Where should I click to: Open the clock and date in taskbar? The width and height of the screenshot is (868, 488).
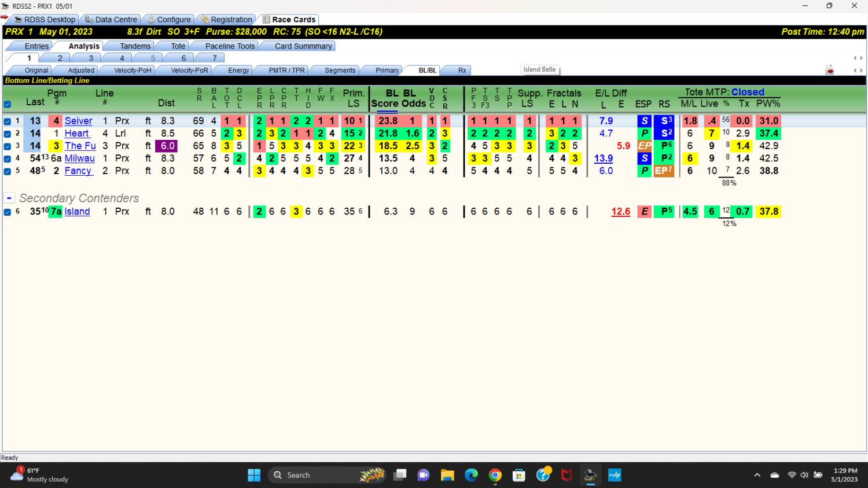[x=845, y=475]
